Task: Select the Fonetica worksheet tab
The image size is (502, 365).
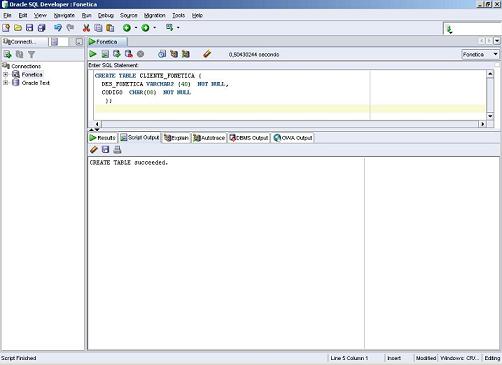Action: [107, 42]
